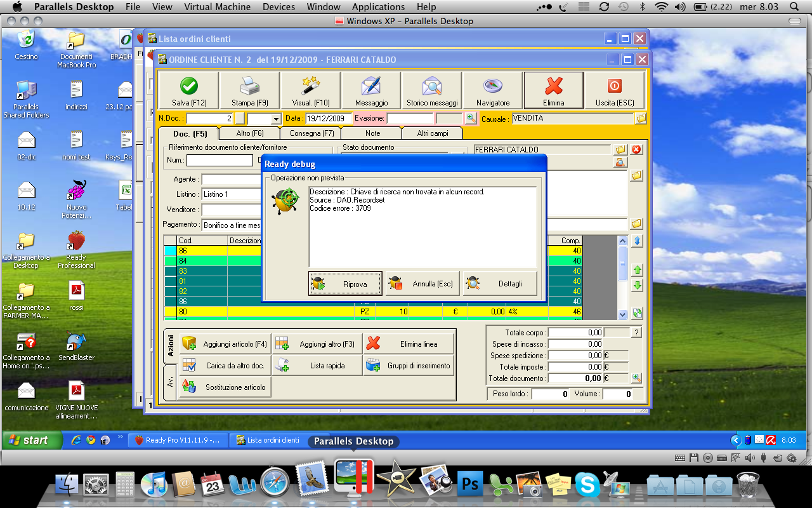The height and width of the screenshot is (508, 812).
Task: Click the order lines scrollbar down arrow
Action: [x=622, y=314]
